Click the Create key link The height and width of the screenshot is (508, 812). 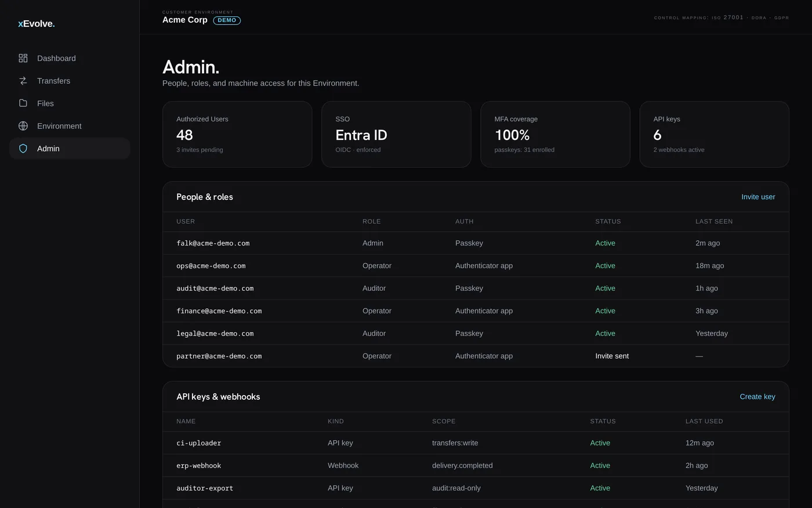[x=757, y=397]
